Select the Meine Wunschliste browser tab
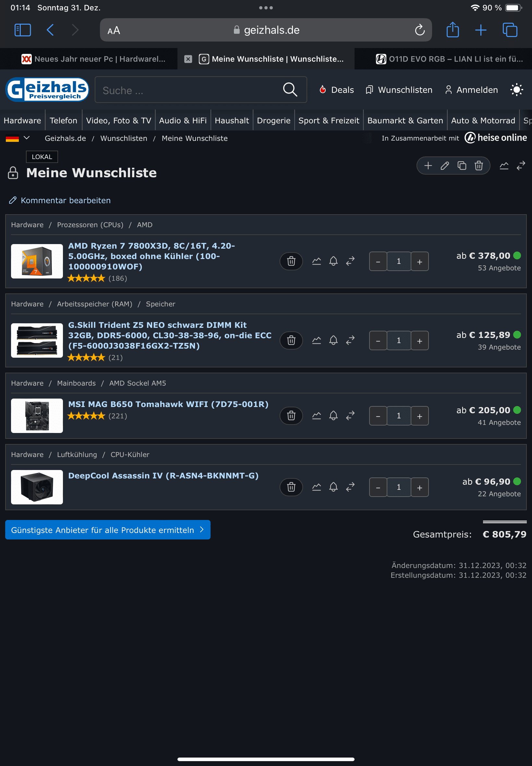The width and height of the screenshot is (532, 766). [266, 59]
